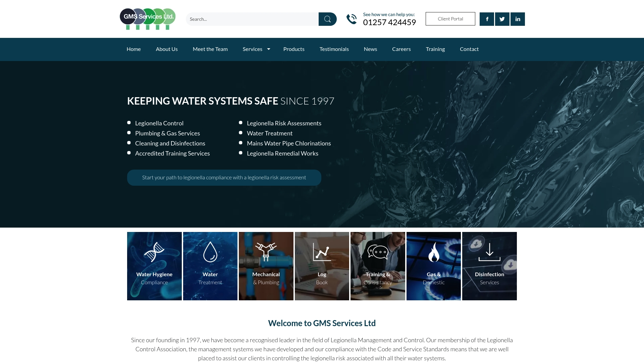
Task: Open Log Book tile label
Action: coord(322,278)
